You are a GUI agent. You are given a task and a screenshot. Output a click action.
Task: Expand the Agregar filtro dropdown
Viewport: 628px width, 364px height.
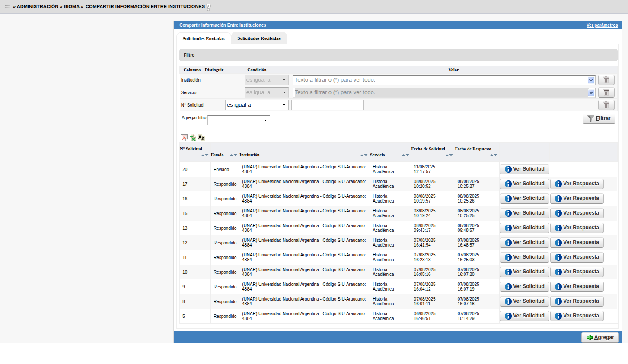click(x=239, y=120)
